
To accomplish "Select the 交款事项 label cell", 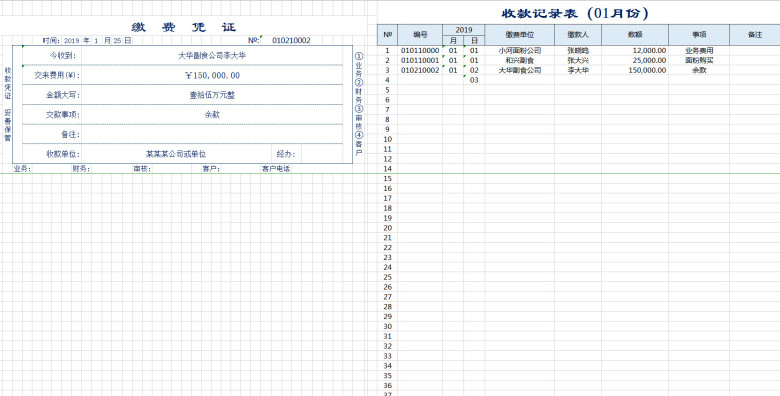I will click(63, 115).
